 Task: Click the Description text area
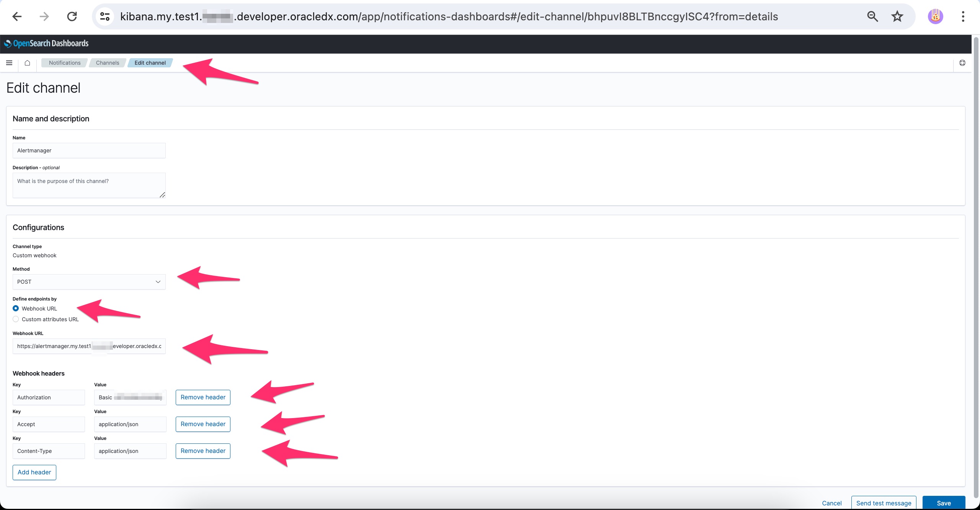89,185
